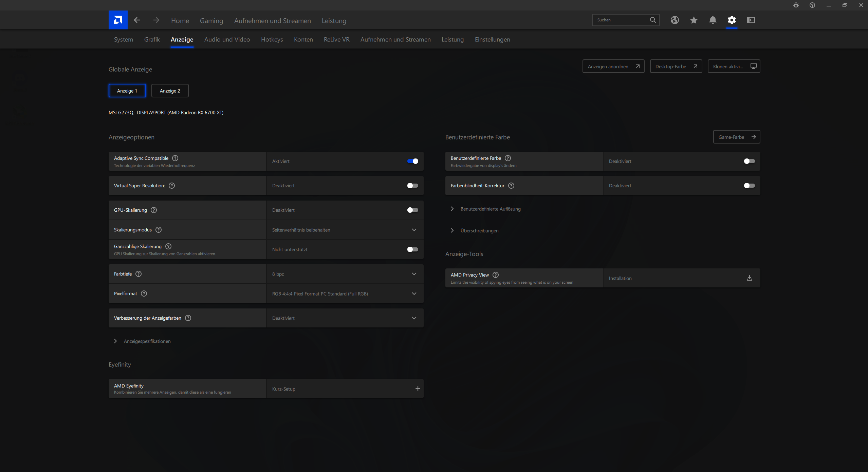
Task: Open the web browser globe icon
Action: pos(675,20)
